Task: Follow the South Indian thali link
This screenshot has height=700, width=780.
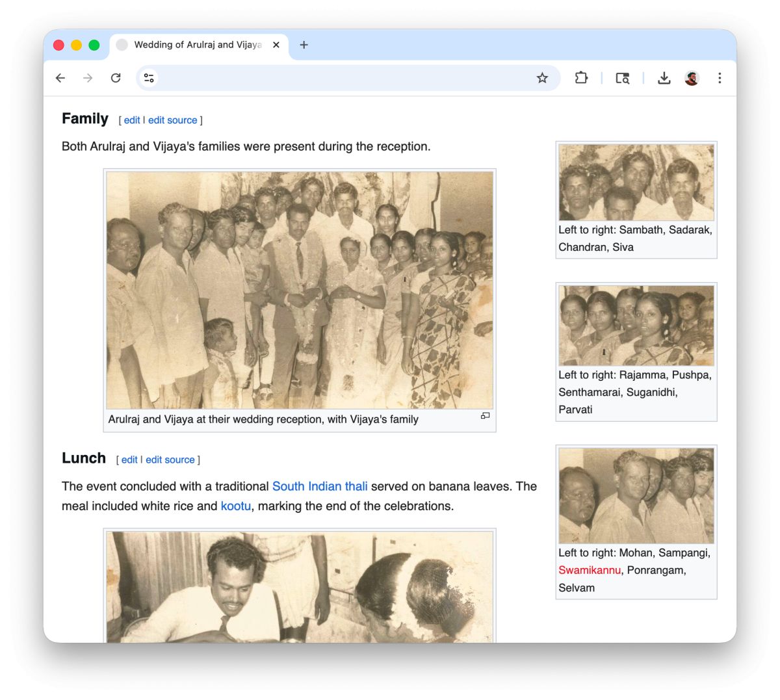Action: click(x=320, y=486)
